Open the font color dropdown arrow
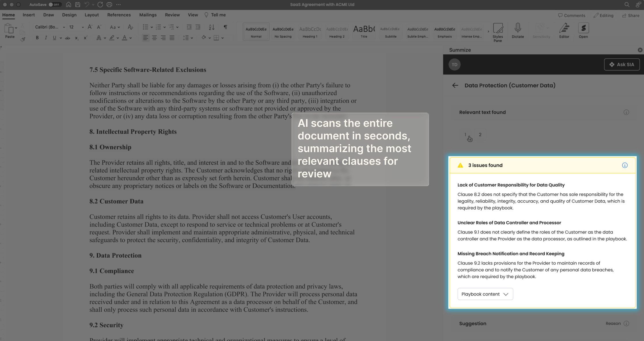 pyautogui.click(x=131, y=38)
